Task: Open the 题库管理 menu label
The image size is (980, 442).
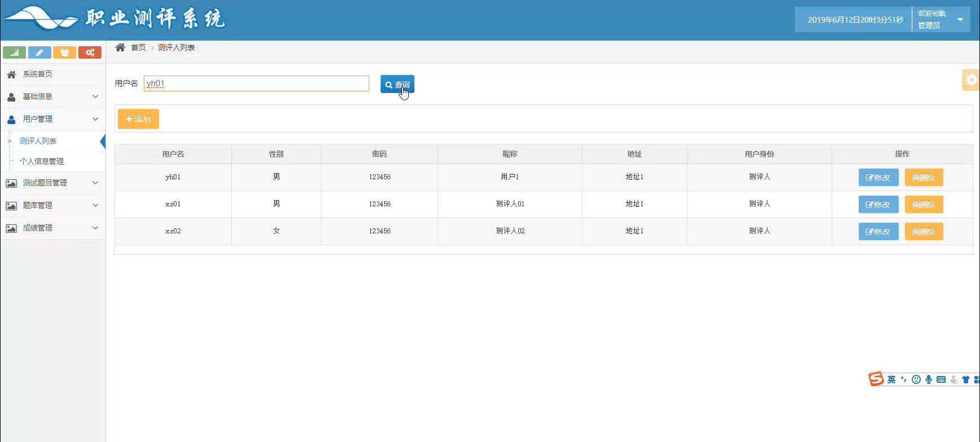Action: point(37,205)
